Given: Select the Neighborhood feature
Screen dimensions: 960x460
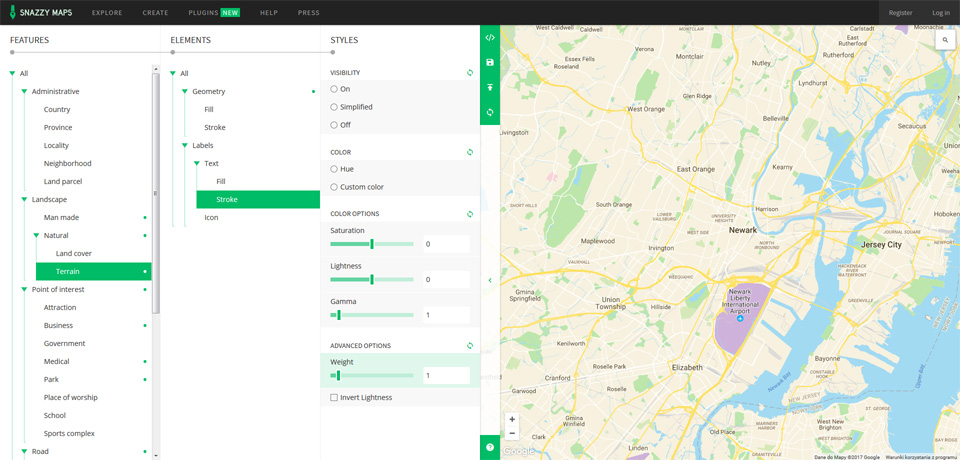Looking at the screenshot, I should tap(67, 164).
